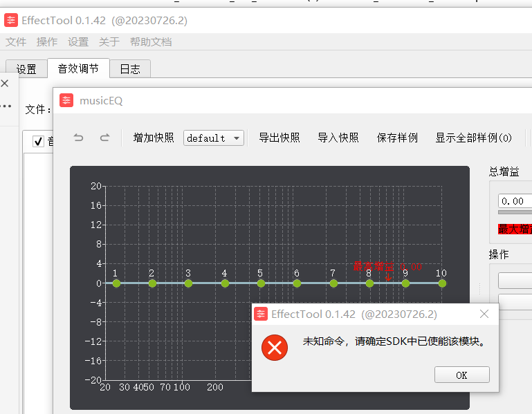Click the redo arrow in musicEQ toolbar
Viewport: 532px width, 414px height.
[105, 138]
